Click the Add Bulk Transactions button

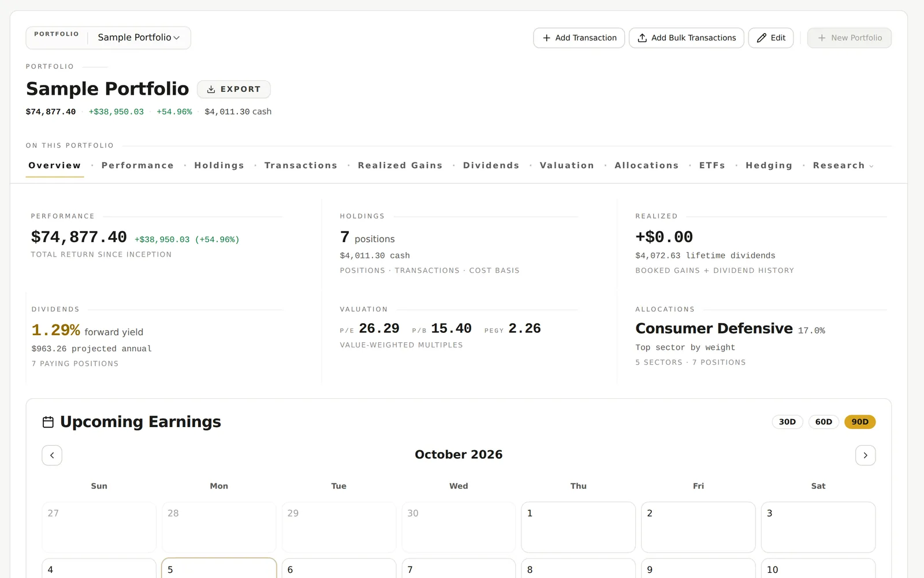(x=686, y=38)
